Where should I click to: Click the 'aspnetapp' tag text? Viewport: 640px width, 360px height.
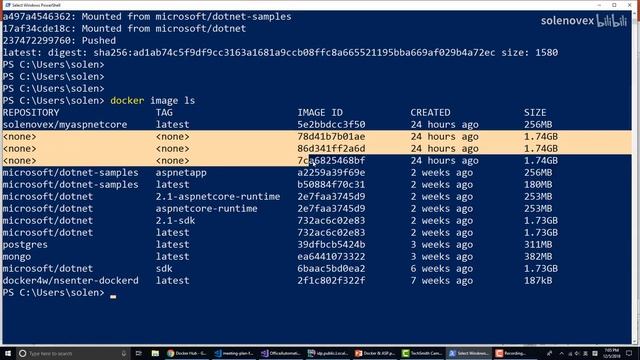click(x=181, y=172)
